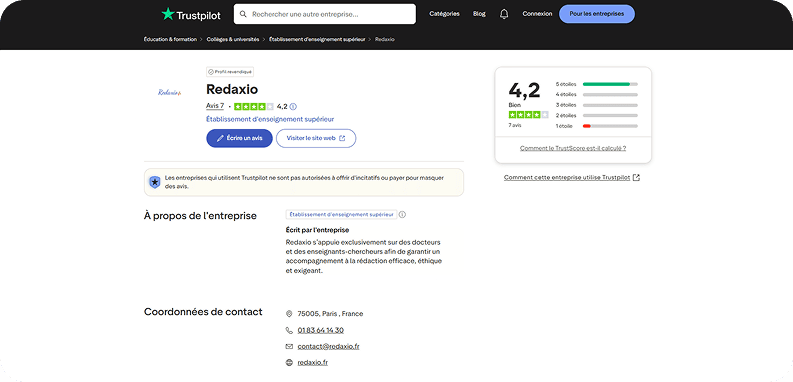Click the star rating in score card
The height and width of the screenshot is (382, 793).
[x=528, y=115]
